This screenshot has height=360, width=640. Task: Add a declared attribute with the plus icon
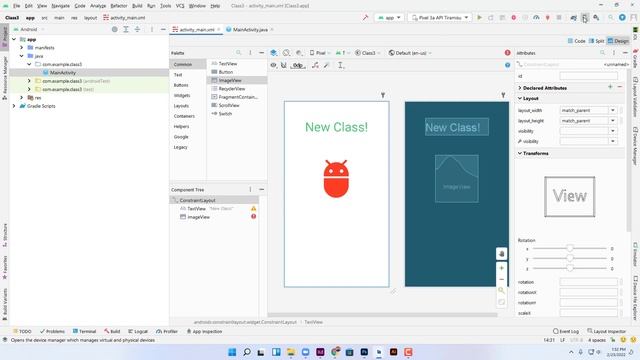[x=610, y=87]
